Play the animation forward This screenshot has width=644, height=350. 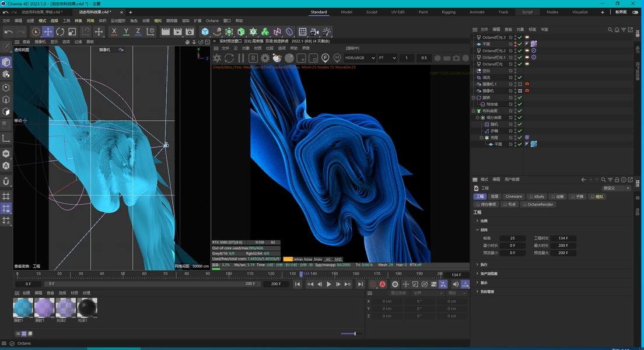328,284
